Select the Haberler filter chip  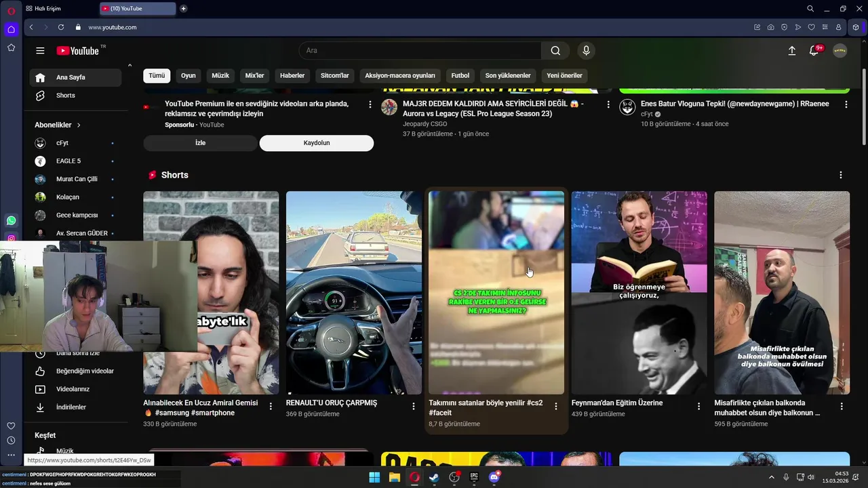[x=292, y=75]
